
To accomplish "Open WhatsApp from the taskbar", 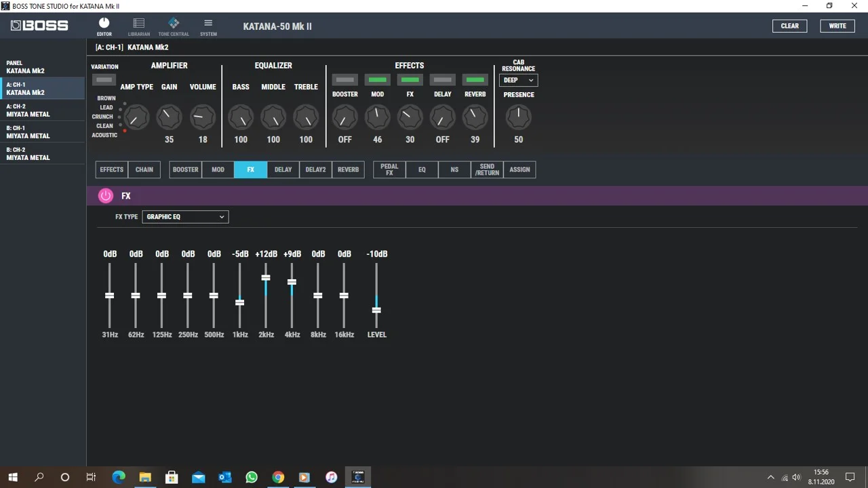I will tap(252, 477).
